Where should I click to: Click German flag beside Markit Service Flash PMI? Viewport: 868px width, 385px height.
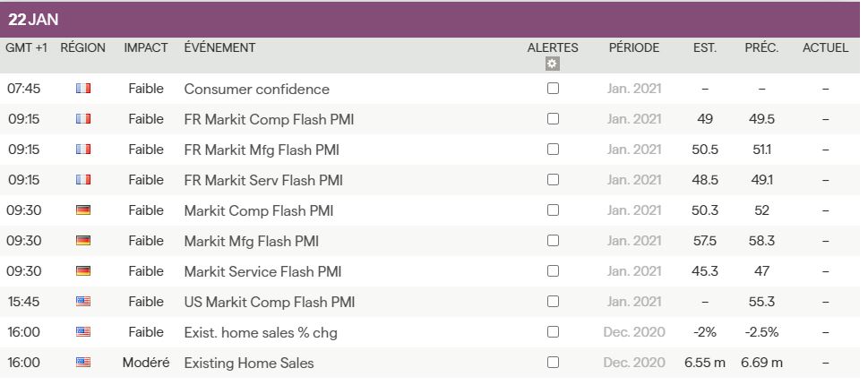click(83, 271)
